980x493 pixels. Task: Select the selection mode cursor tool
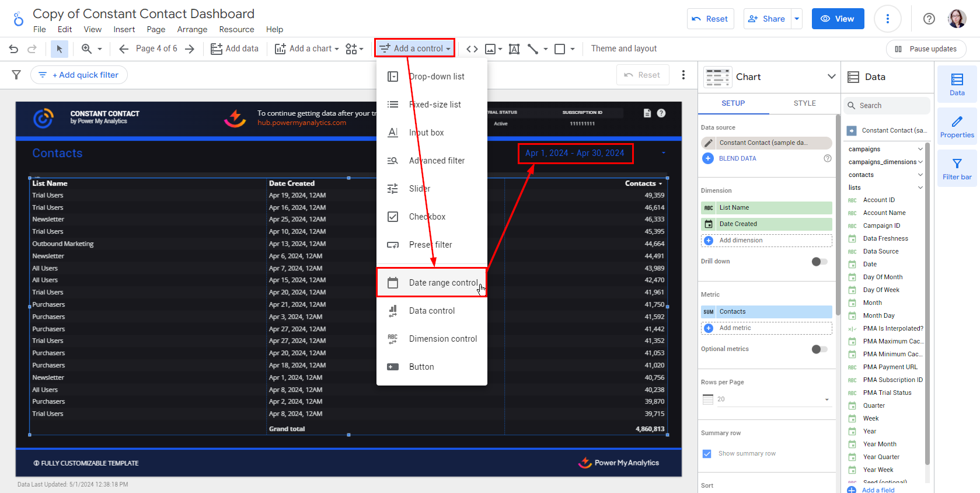click(x=59, y=49)
